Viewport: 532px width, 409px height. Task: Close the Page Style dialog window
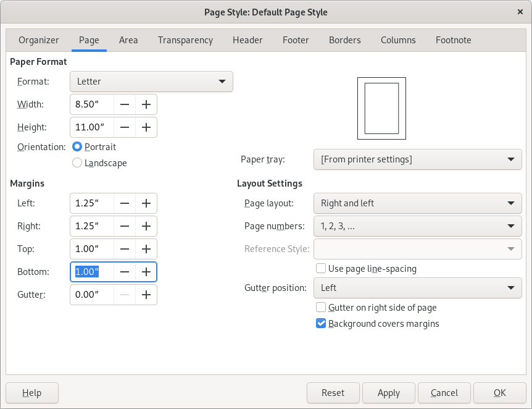click(x=520, y=12)
